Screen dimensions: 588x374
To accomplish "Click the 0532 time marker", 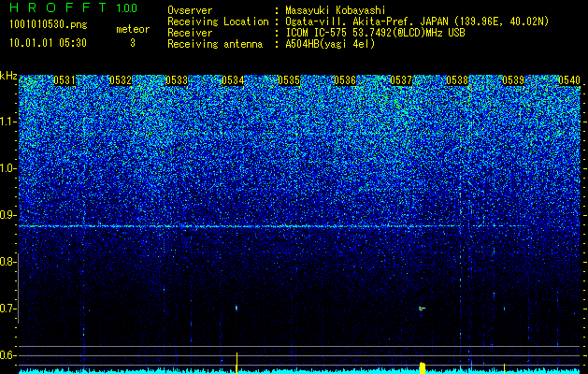I will tap(121, 80).
